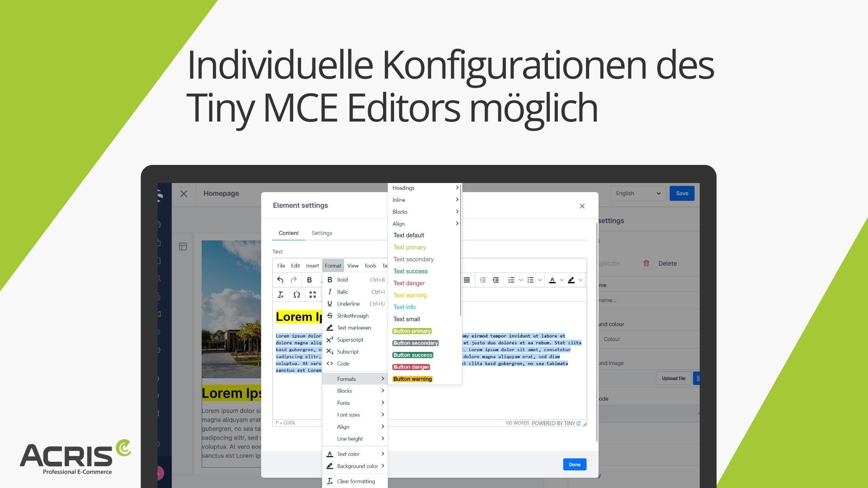Expand the Headings submenu
Screen dimensions: 868x488
[425, 188]
